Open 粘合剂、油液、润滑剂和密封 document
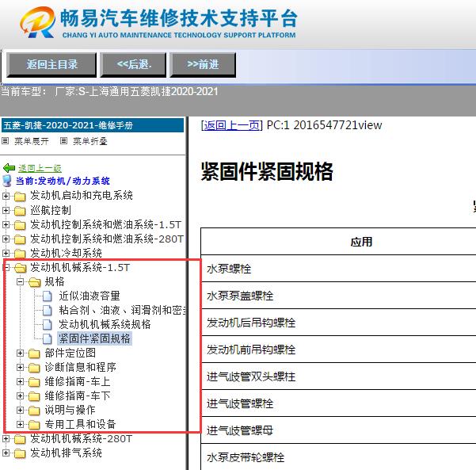Image resolution: width=476 pixels, height=470 pixels. tap(122, 310)
